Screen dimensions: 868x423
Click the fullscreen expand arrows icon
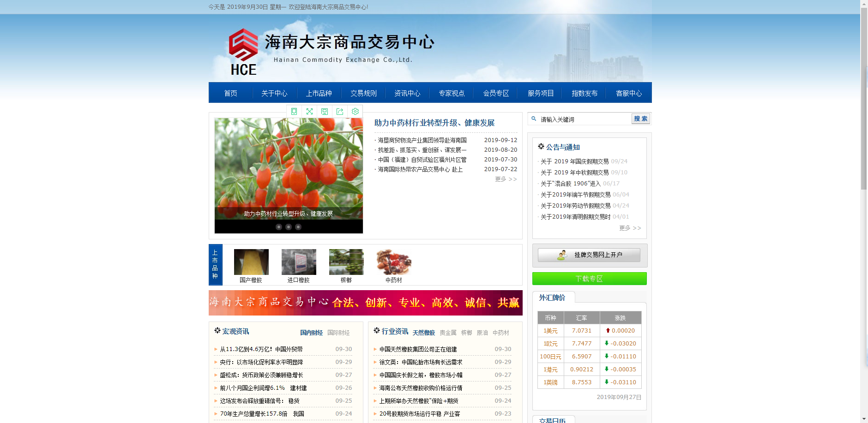(309, 112)
